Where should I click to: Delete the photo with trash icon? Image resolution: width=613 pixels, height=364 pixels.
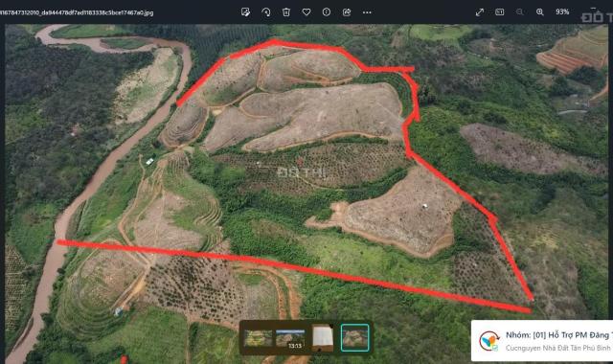tap(286, 12)
